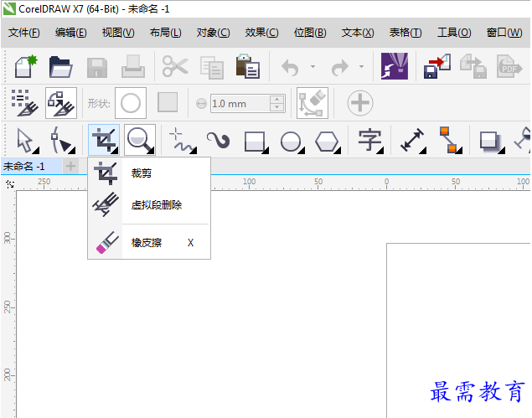
Task: Select the Shape node tool
Action: tap(63, 140)
